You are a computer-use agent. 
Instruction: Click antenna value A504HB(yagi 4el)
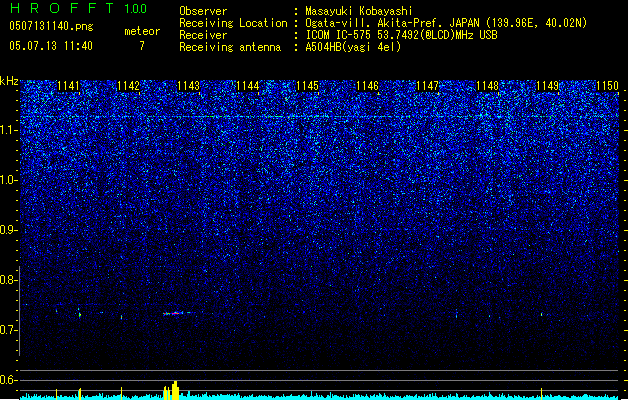[353, 47]
